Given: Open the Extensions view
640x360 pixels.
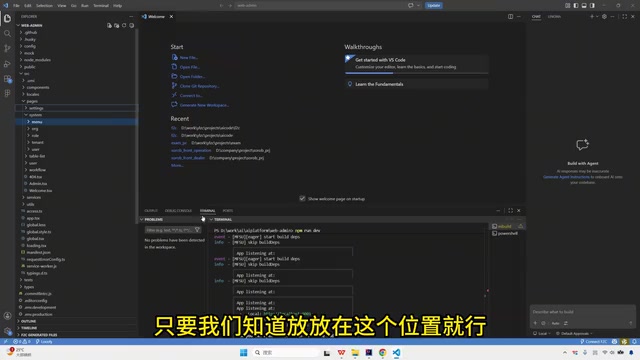Looking at the screenshot, I should point(7,79).
